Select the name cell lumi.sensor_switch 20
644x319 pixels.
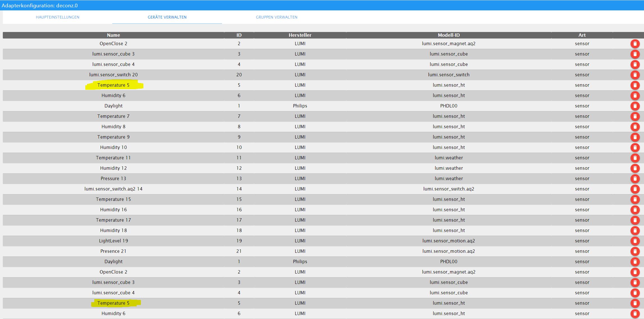click(x=113, y=75)
